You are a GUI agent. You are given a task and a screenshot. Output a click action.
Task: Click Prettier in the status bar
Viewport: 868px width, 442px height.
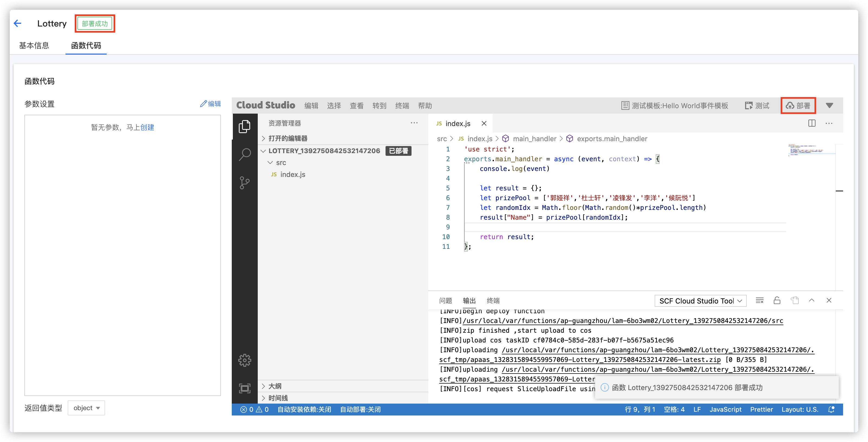tap(761, 409)
